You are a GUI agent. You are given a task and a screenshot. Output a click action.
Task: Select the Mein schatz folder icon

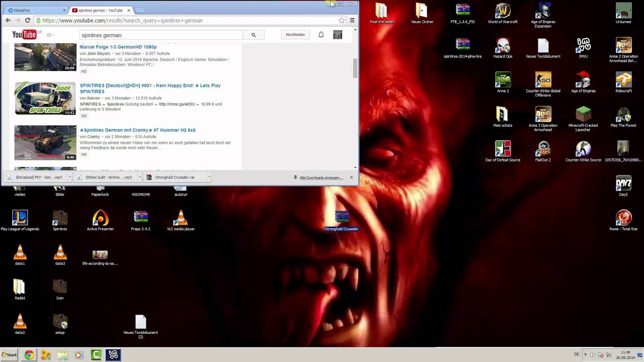(503, 118)
